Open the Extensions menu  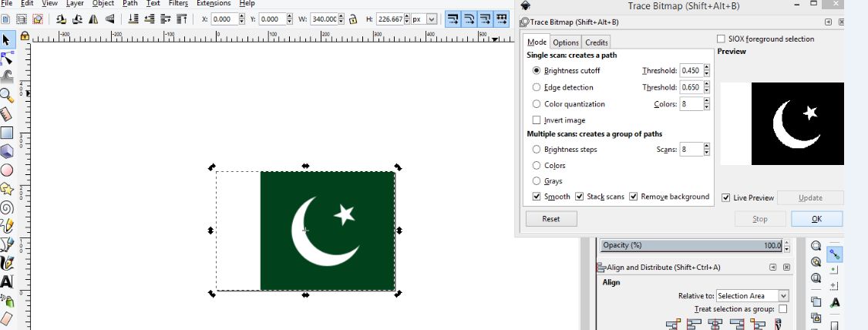click(214, 3)
